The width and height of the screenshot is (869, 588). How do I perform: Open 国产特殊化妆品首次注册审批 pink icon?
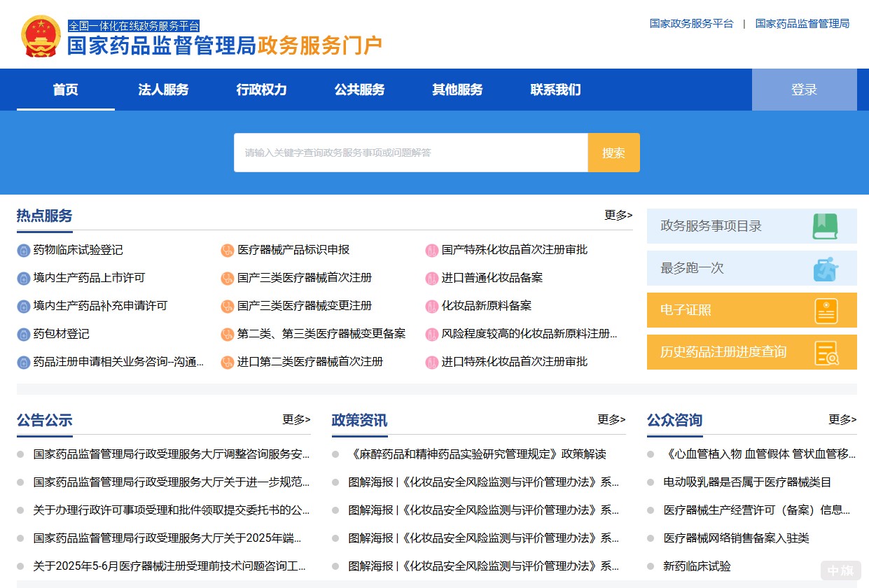coord(432,250)
